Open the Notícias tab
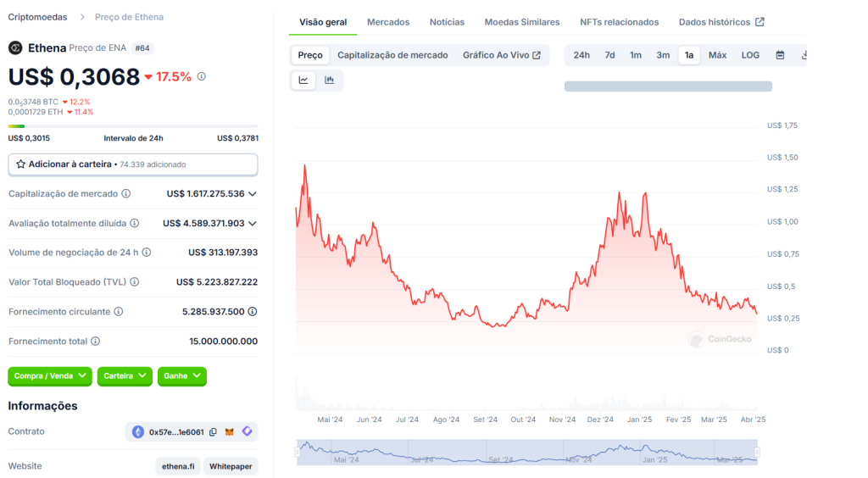Viewport: 868px width, 478px height. [x=447, y=22]
